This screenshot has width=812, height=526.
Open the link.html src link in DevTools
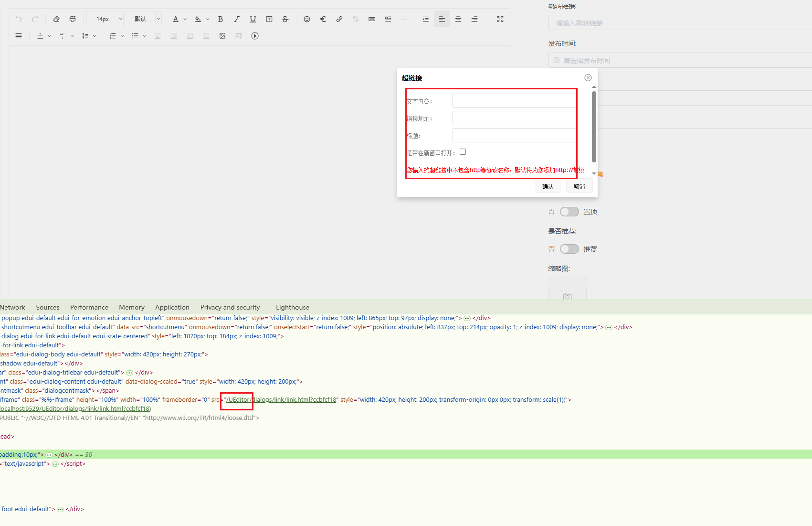click(282, 400)
